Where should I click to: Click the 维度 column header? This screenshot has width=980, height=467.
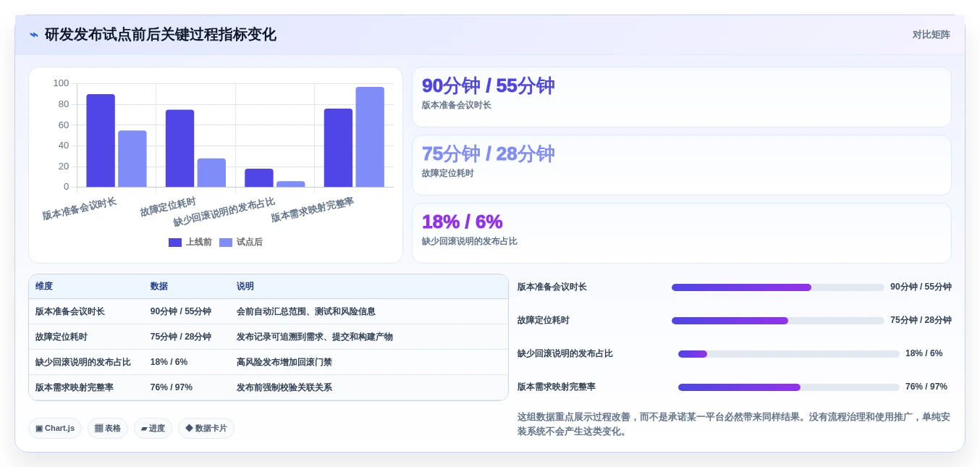44,287
